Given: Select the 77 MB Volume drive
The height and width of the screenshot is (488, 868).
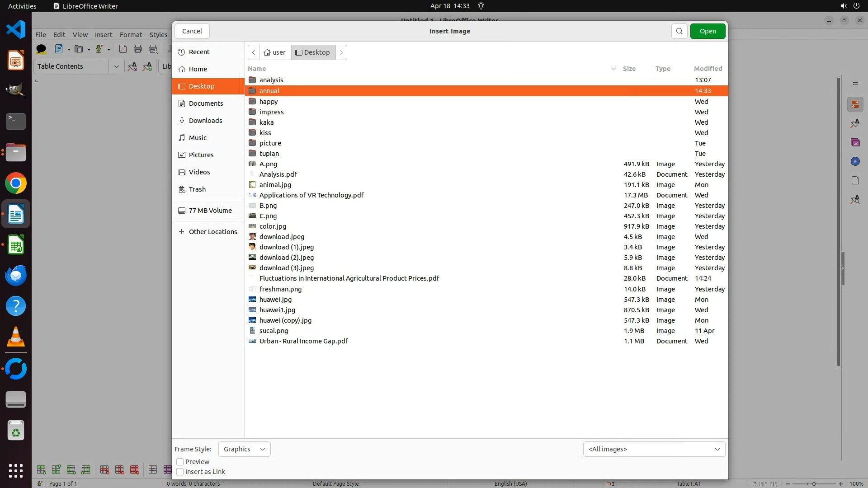Looking at the screenshot, I should 210,211.
